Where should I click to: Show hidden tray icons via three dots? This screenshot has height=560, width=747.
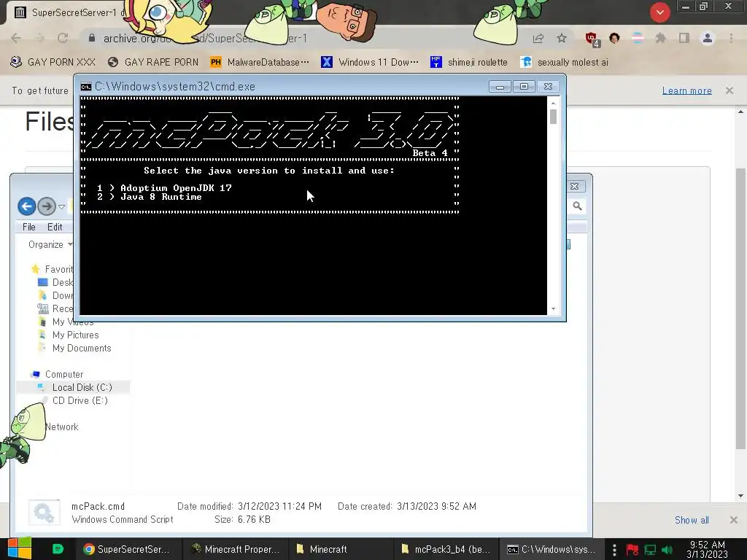[x=614, y=550]
